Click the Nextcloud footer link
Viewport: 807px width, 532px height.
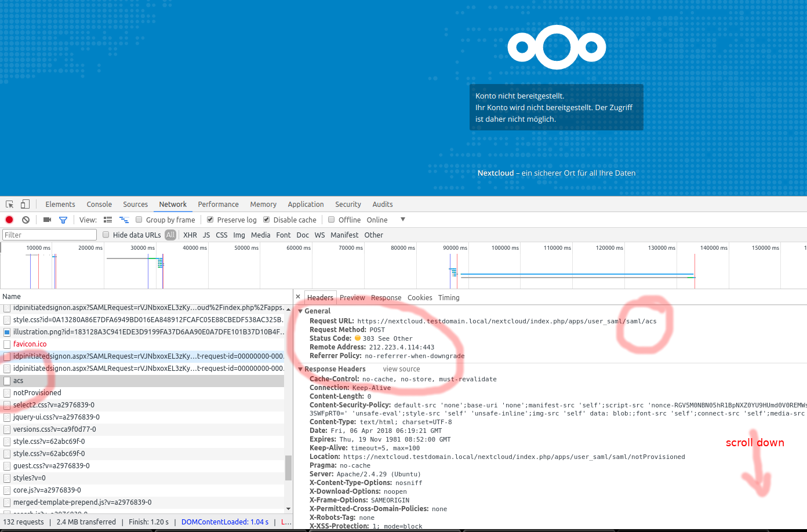[x=496, y=173]
